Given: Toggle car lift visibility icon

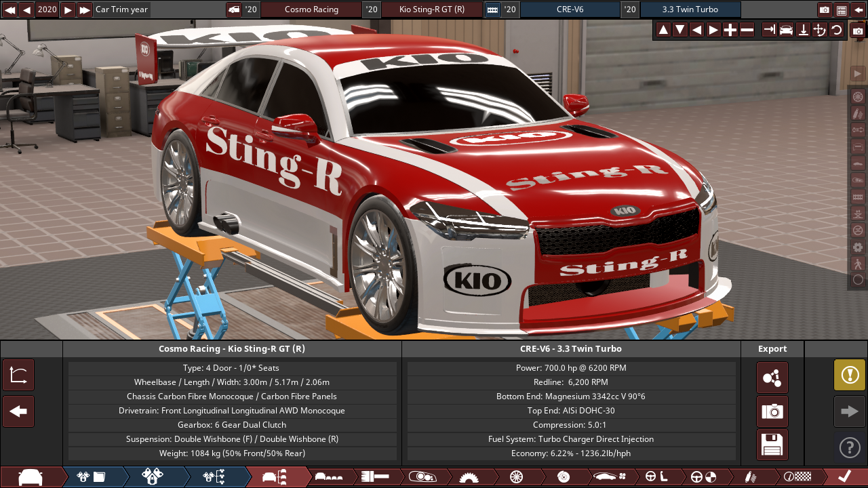Looking at the screenshot, I should click(x=858, y=213).
